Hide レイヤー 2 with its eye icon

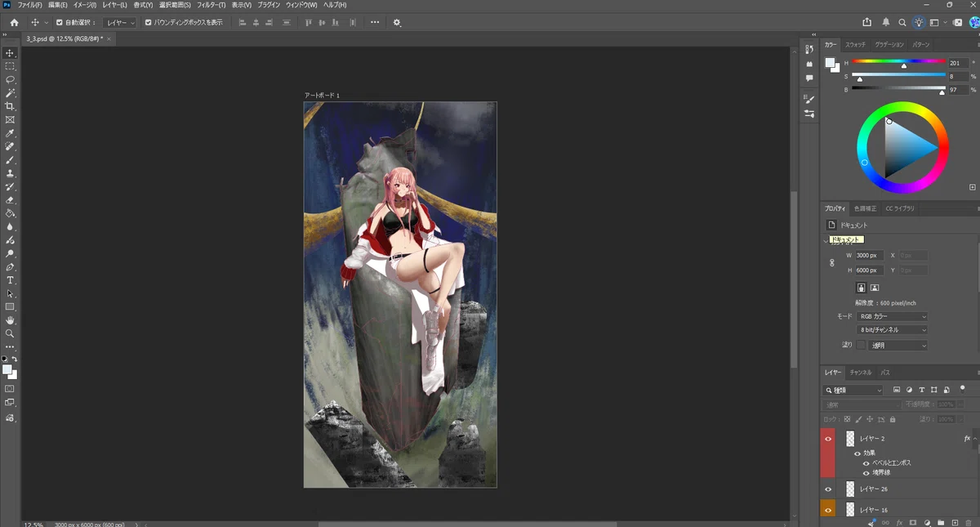828,439
